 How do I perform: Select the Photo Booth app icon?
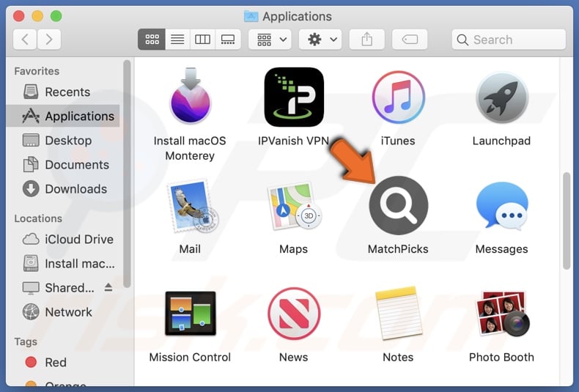tap(503, 314)
